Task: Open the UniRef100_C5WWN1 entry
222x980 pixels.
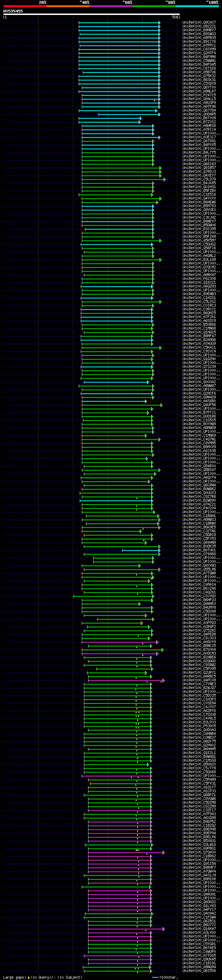Action: coord(199,60)
